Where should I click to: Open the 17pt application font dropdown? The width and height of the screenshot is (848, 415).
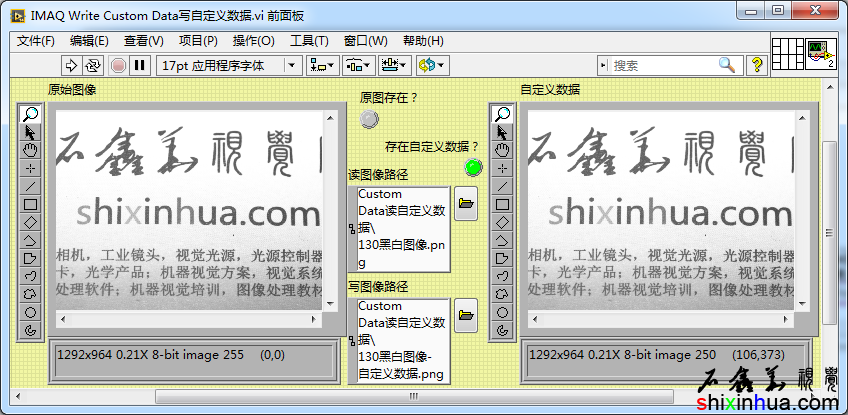pos(229,65)
